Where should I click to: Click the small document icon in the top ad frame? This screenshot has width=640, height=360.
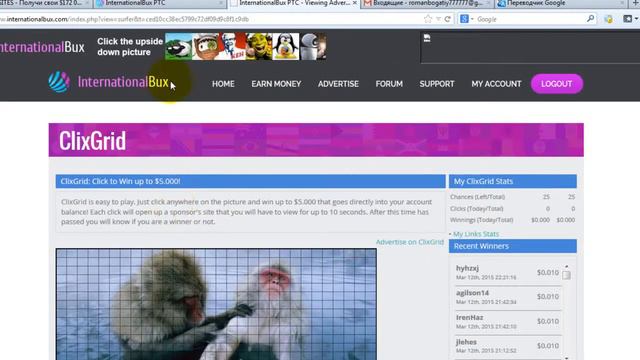427,38
